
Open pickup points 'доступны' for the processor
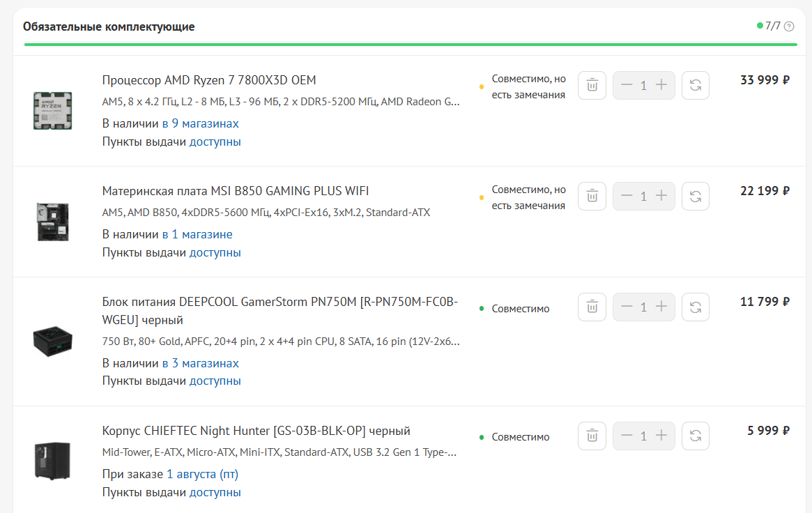click(x=215, y=141)
